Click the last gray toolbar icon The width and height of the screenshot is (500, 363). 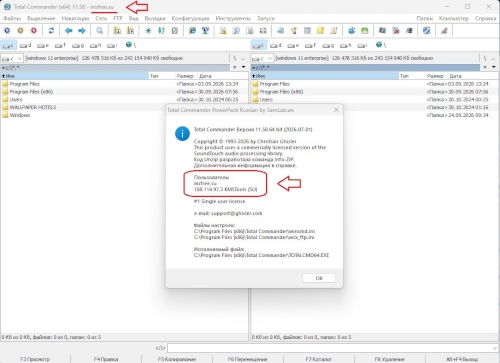(444, 31)
